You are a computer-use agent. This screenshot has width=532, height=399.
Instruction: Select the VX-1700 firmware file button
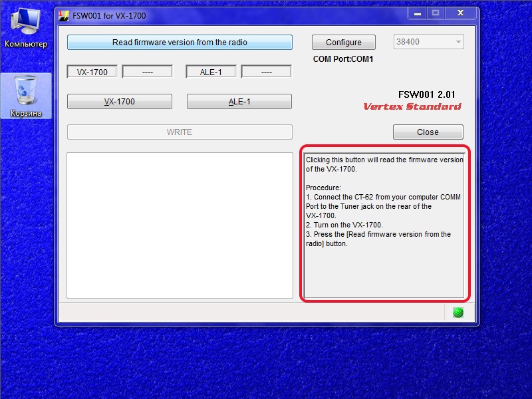[120, 102]
